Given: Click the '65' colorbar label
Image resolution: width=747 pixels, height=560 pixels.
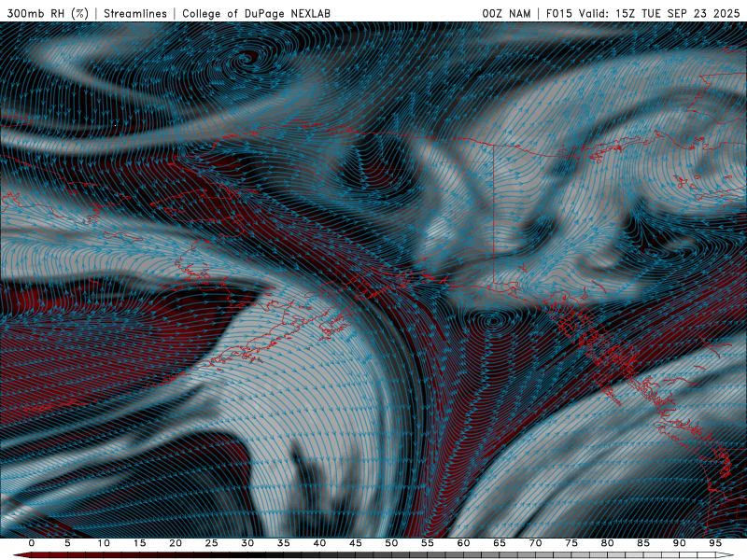Looking at the screenshot, I should tap(500, 543).
